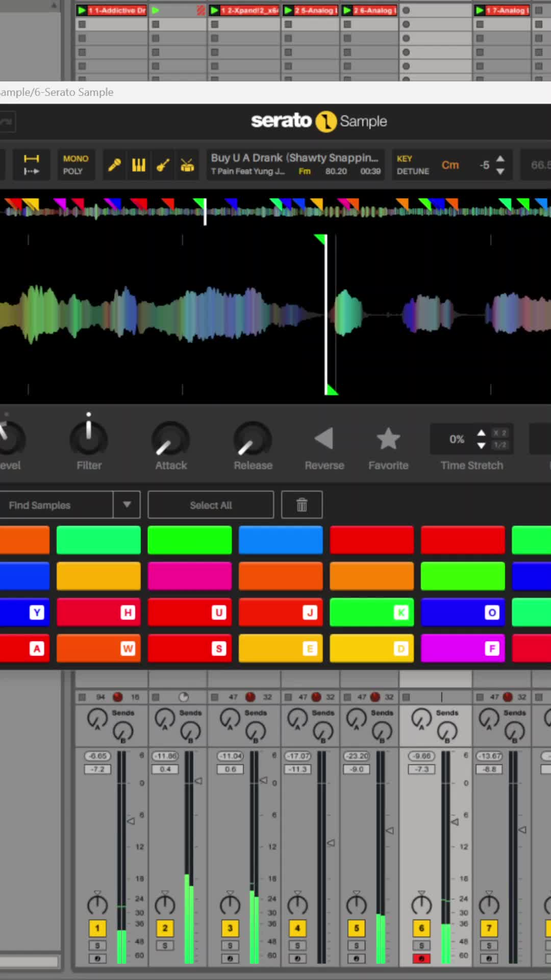The height and width of the screenshot is (980, 551).
Task: Increase key shift with up arrow
Action: point(500,159)
